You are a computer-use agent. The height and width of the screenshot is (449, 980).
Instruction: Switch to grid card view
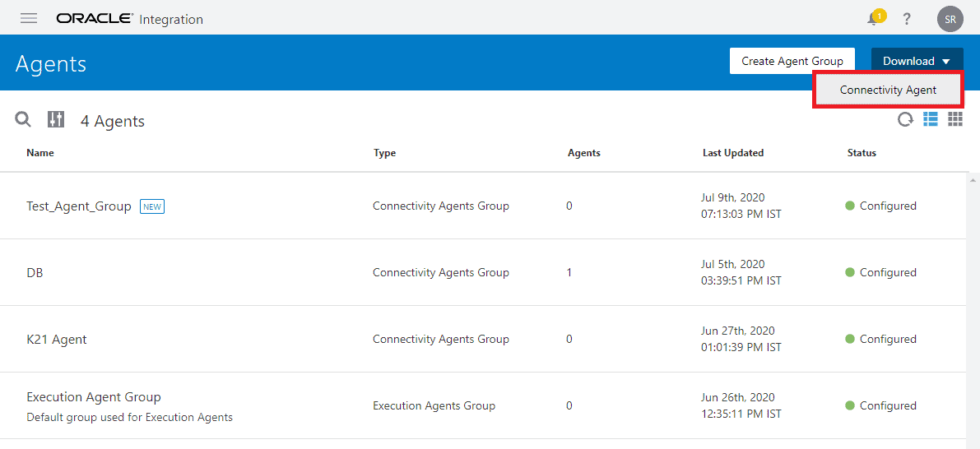coord(955,118)
